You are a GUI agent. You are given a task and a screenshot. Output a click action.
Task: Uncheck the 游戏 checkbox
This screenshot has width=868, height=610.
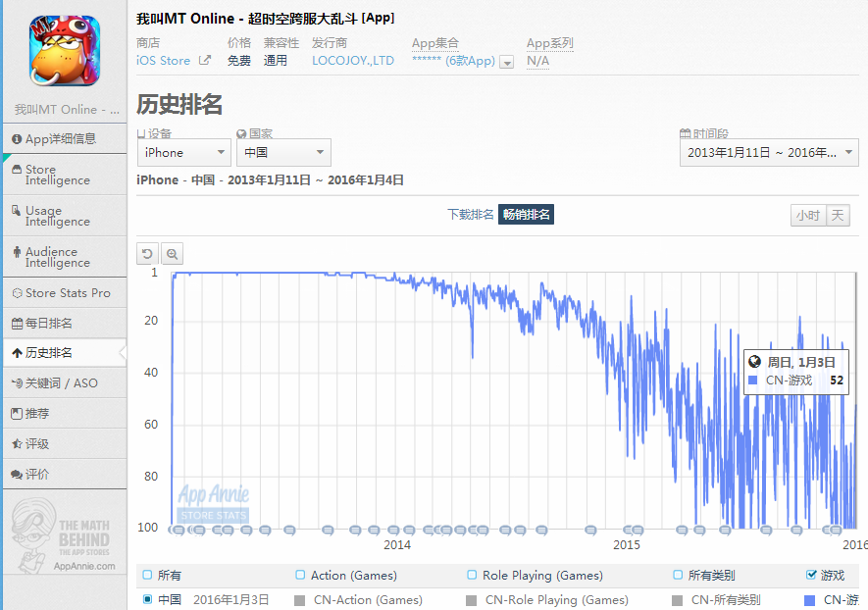(x=811, y=575)
